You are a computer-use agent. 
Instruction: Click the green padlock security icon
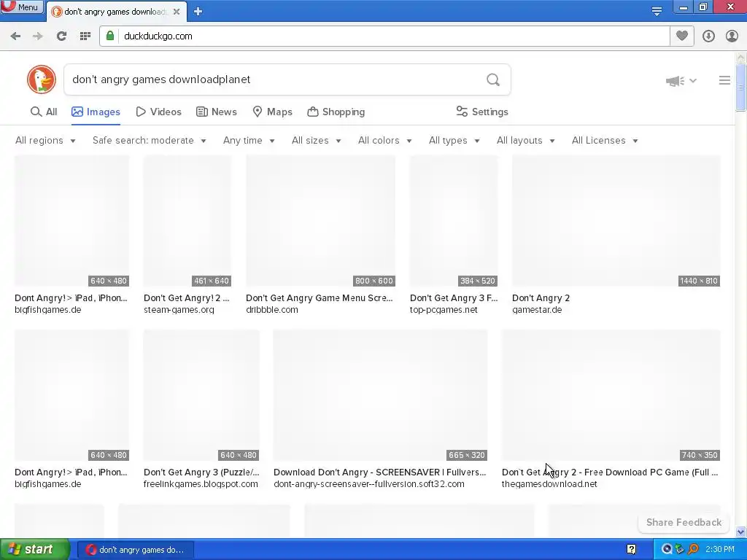[110, 36]
